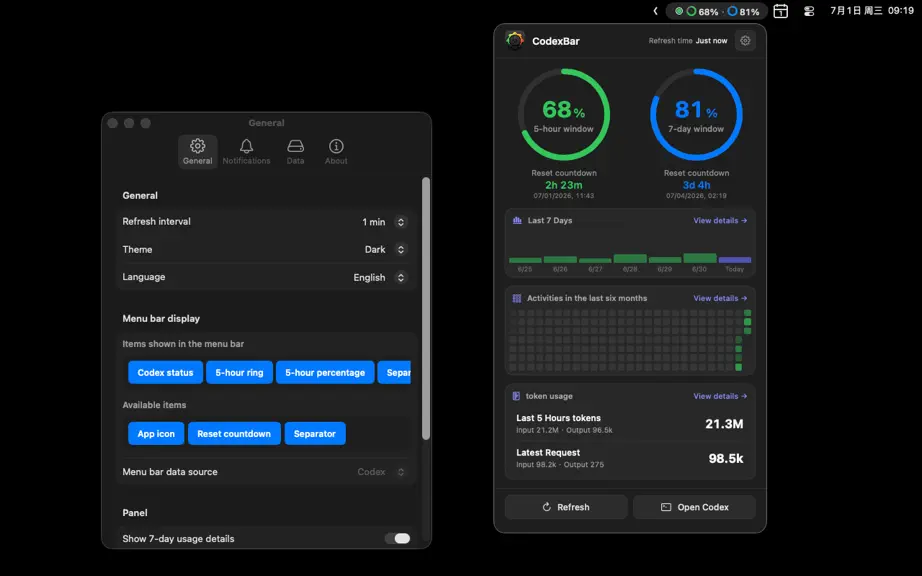Click the menu bar Codex status dot
The height and width of the screenshot is (576, 922).
(x=679, y=11)
